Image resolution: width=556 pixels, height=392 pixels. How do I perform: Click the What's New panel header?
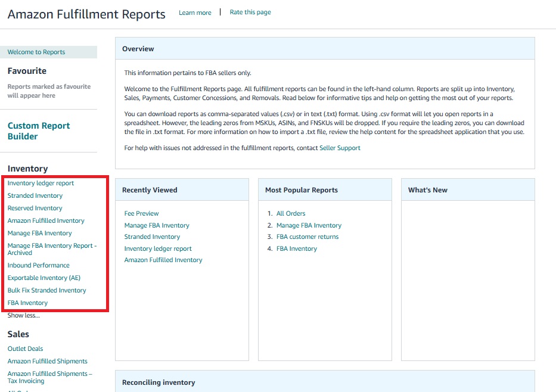pyautogui.click(x=468, y=190)
